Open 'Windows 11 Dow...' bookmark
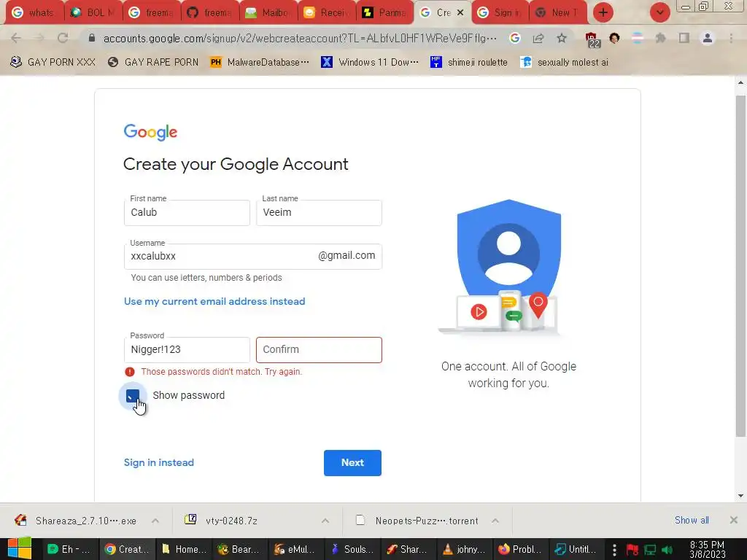747x560 pixels. (370, 62)
